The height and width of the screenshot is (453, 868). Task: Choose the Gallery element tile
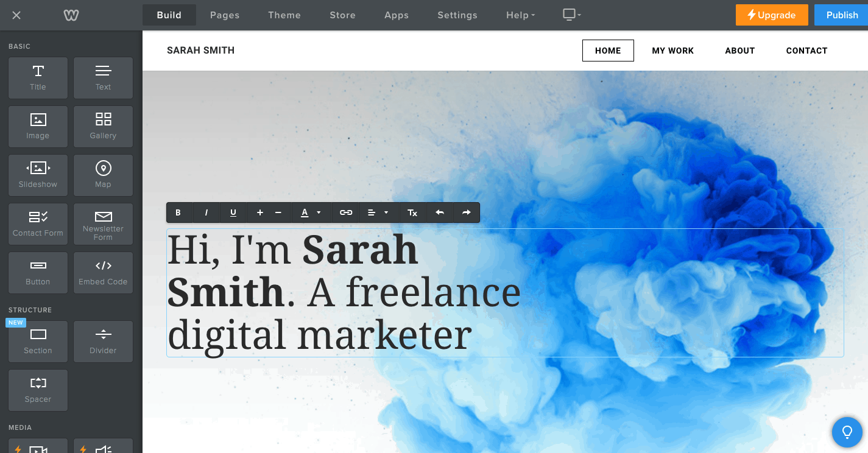tap(103, 126)
